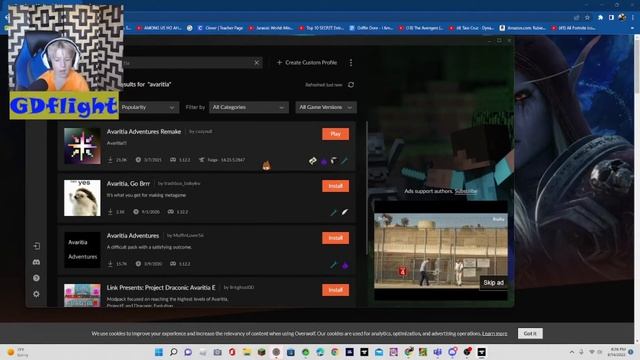Open the Learn more link in the cookie notice
The image size is (640, 360).
click(x=495, y=333)
